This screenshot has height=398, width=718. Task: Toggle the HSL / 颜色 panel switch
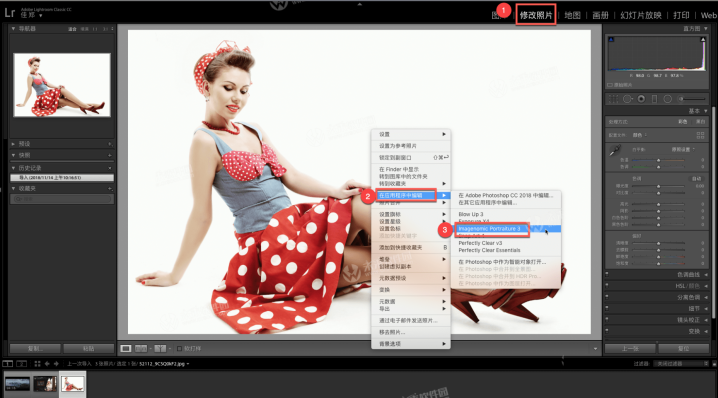click(x=607, y=286)
